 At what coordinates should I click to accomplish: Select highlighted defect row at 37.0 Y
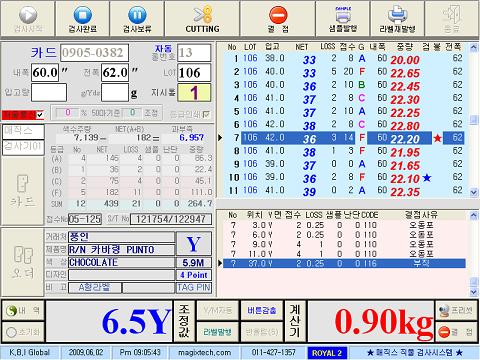(345, 264)
